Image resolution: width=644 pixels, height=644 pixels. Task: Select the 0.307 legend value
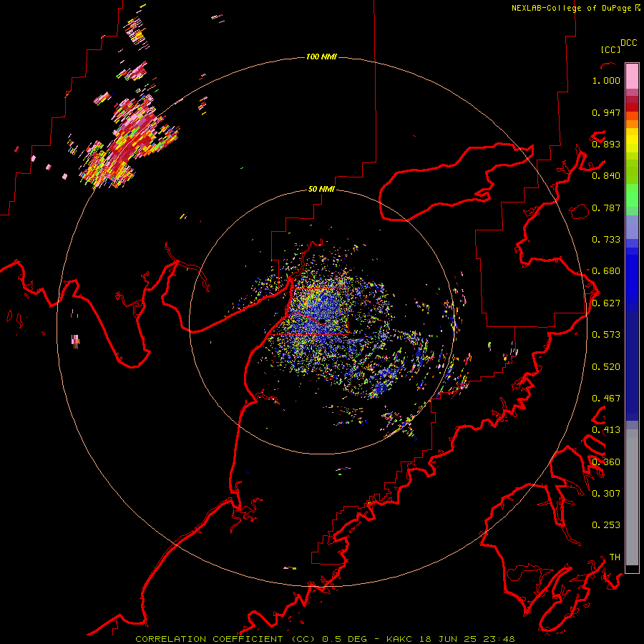point(606,494)
